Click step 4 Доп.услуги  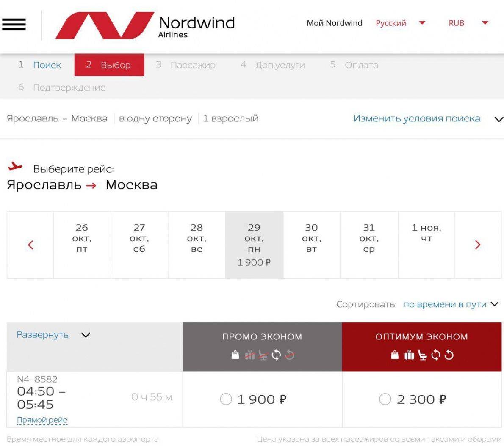pos(273,65)
